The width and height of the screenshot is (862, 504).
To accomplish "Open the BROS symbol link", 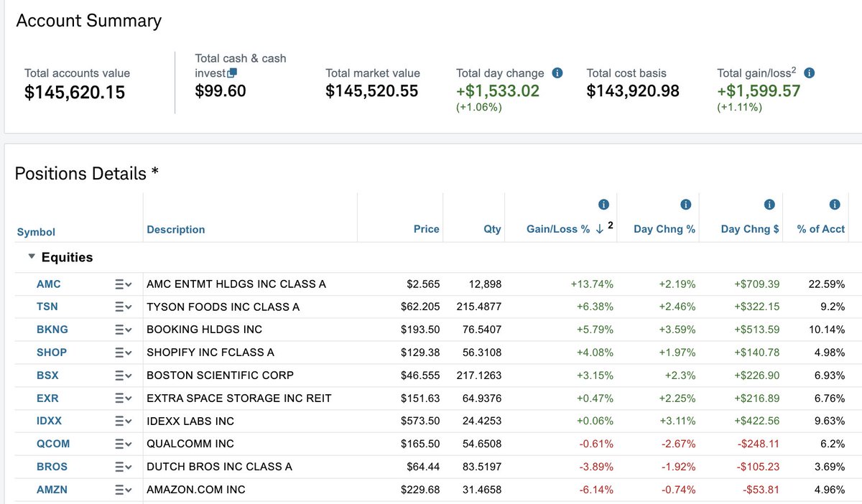I will [52, 467].
